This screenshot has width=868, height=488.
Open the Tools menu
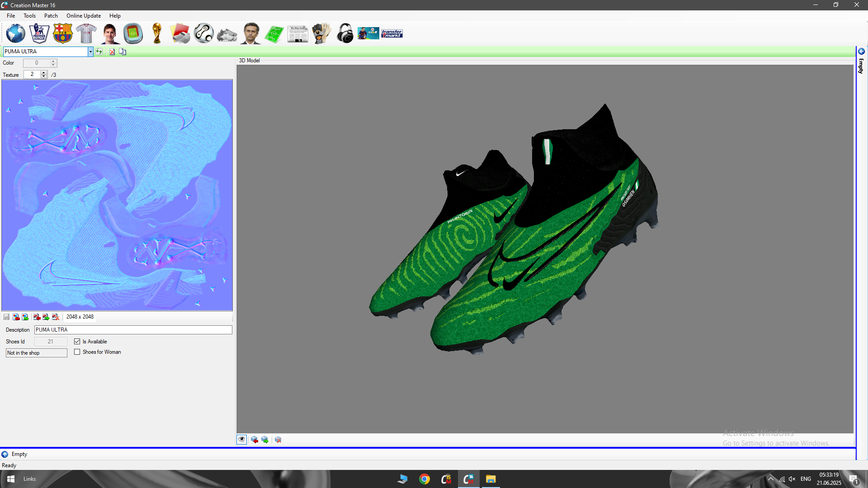point(29,16)
